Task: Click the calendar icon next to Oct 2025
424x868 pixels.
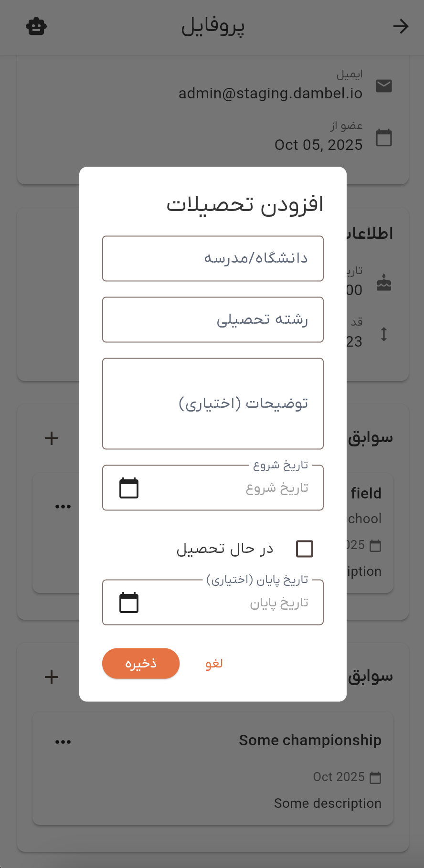Action: [x=375, y=777]
